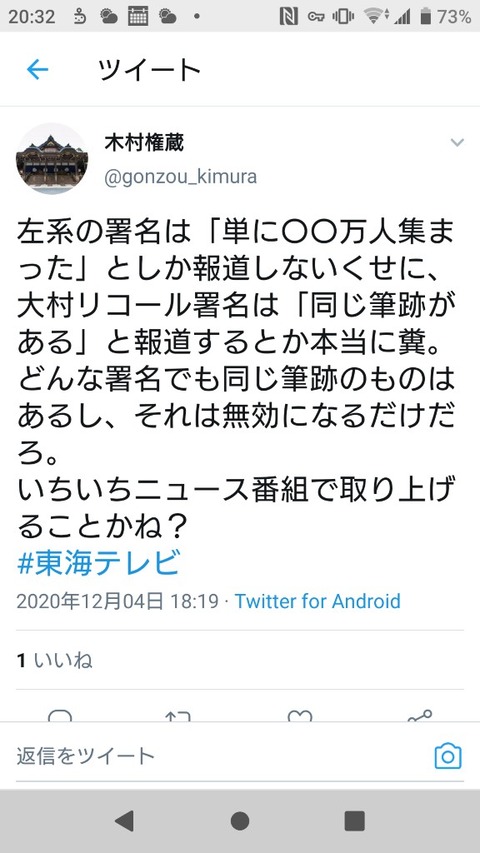The height and width of the screenshot is (853, 480).
Task: View the 1 いいね likes list
Action: (54, 660)
